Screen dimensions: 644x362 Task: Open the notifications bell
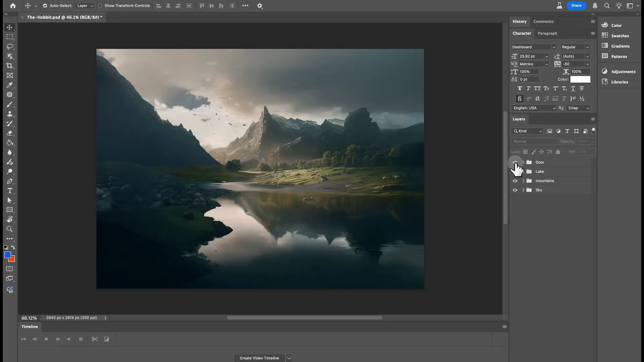point(595,6)
